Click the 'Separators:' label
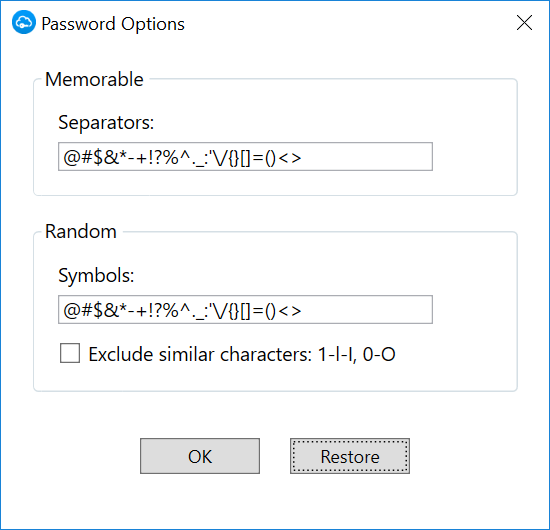 (x=106, y=123)
